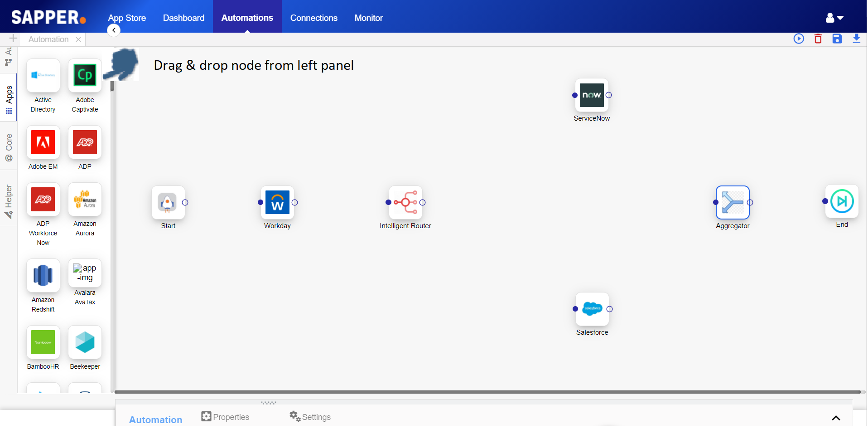Image resolution: width=868 pixels, height=429 pixels.
Task: Collapse the left panel with the chevron button
Action: coord(114,30)
